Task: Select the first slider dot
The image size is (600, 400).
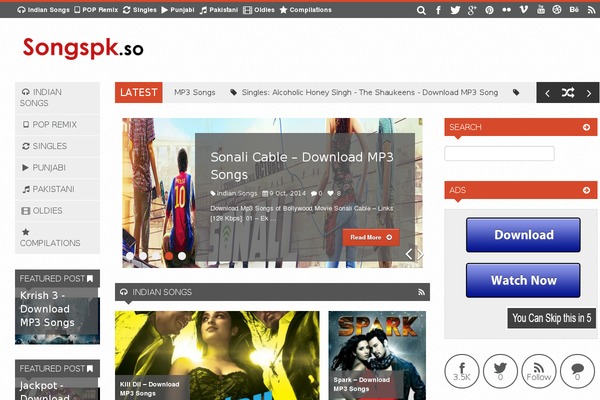Action: click(130, 256)
